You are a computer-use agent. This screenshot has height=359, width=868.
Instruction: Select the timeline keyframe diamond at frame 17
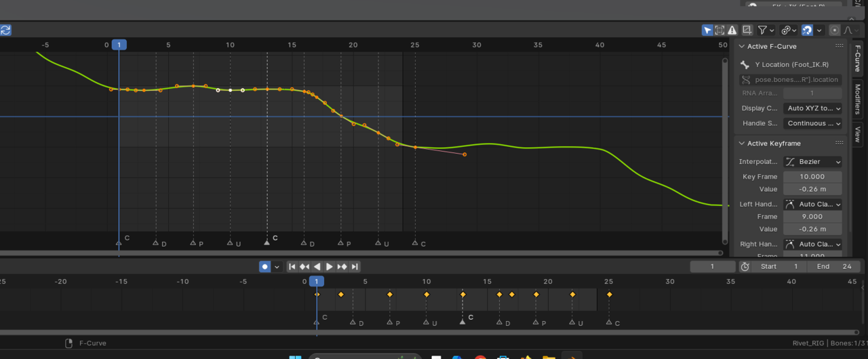[512, 294]
